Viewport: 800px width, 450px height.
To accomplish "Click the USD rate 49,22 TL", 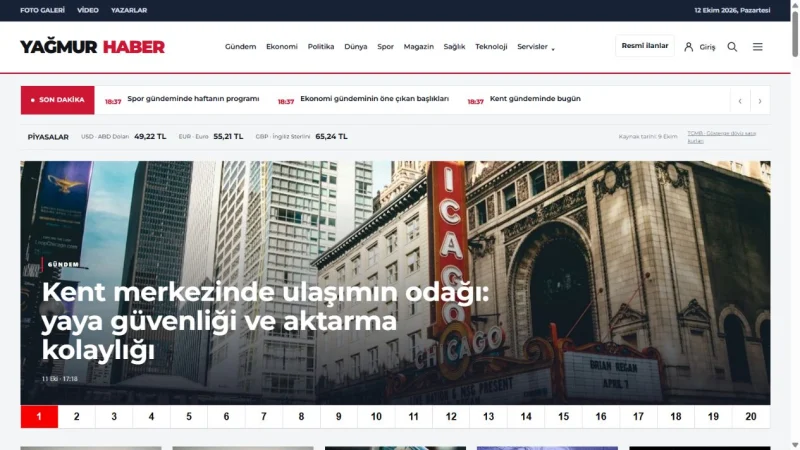I will [150, 136].
